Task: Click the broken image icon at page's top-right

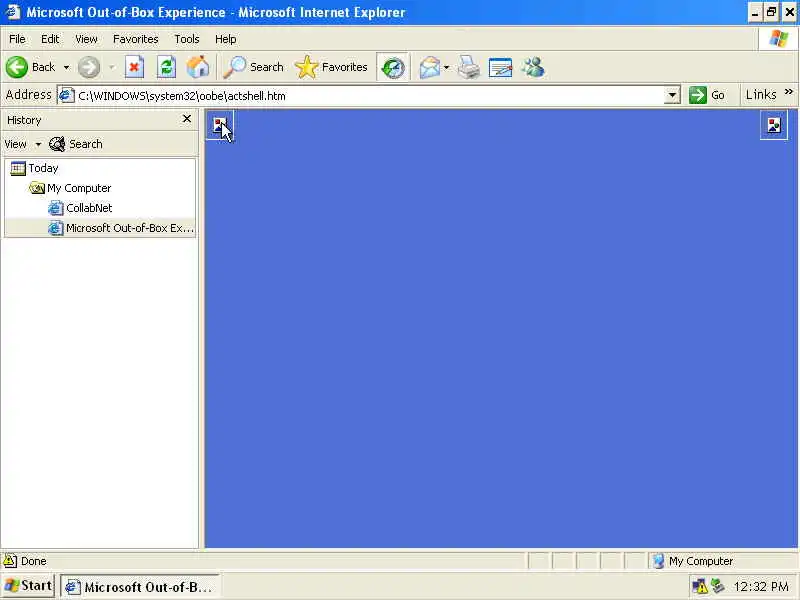Action: 774,125
